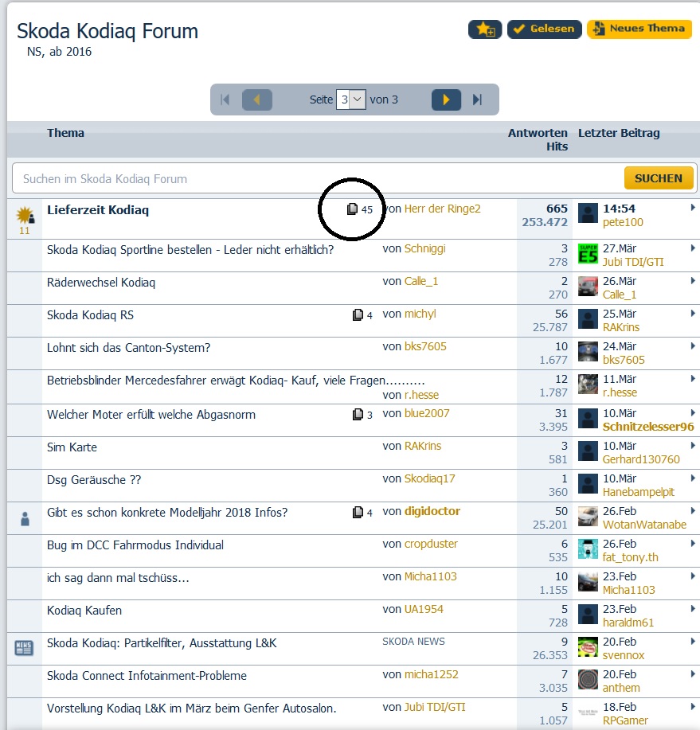Jump to last page arrow
Image resolution: width=700 pixels, height=730 pixels.
(477, 100)
